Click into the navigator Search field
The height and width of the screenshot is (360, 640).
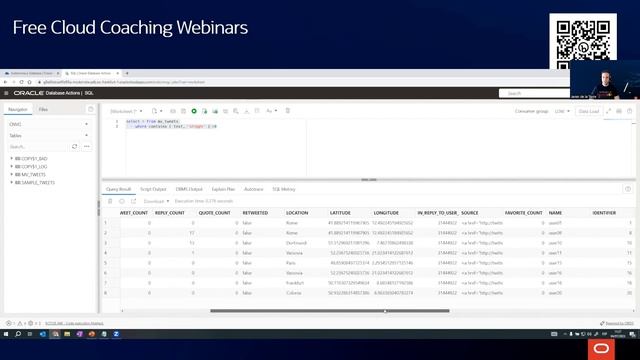coord(38,147)
